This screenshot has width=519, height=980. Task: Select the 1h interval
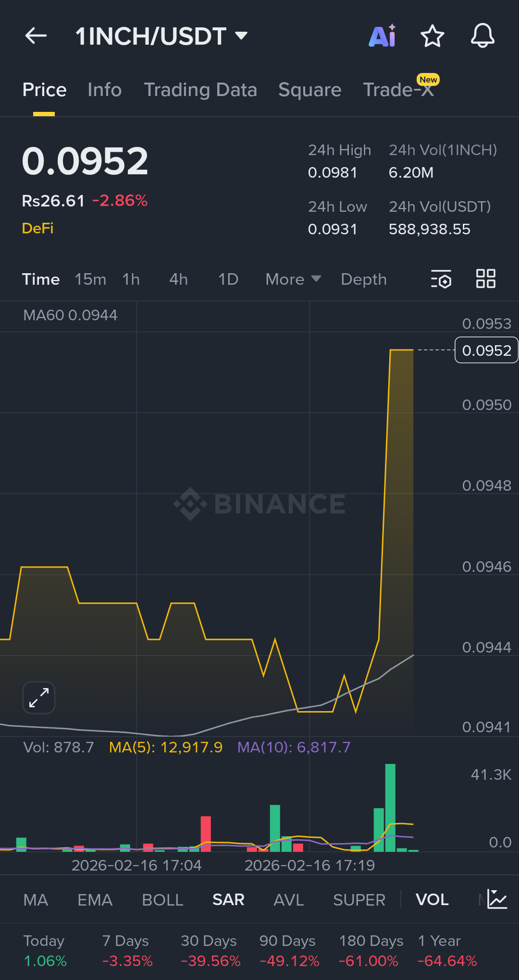pos(131,279)
